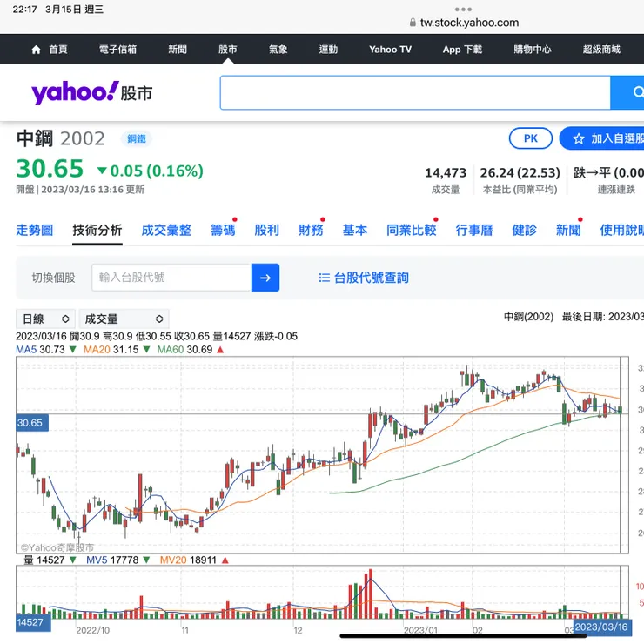Screen dimensions: 644x644
Task: Click the 2022/10 label on the chart time axis
Action: [93, 630]
